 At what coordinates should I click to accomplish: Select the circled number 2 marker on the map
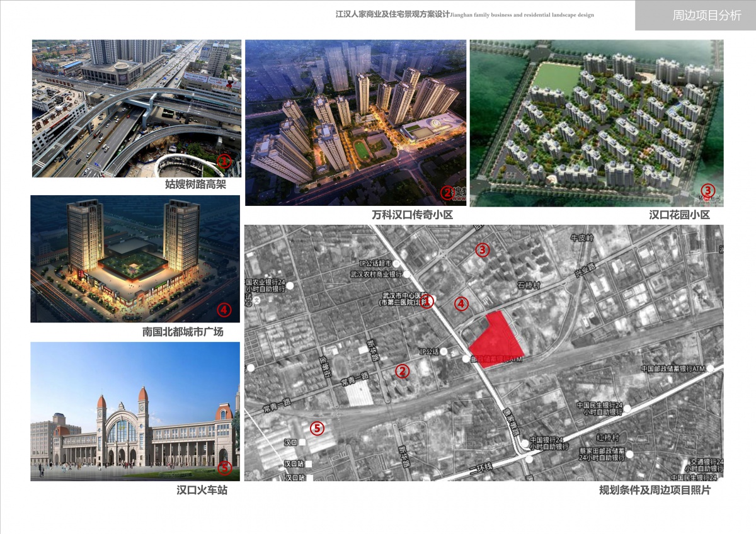pos(403,372)
